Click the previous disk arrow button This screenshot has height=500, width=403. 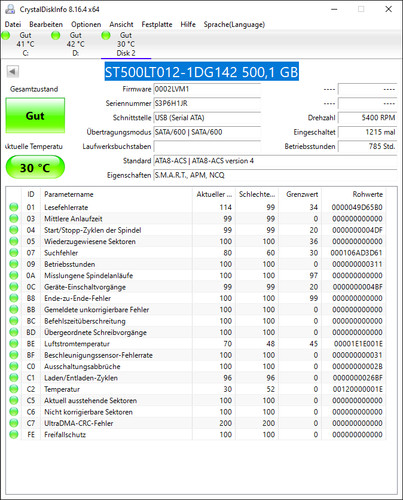point(13,71)
